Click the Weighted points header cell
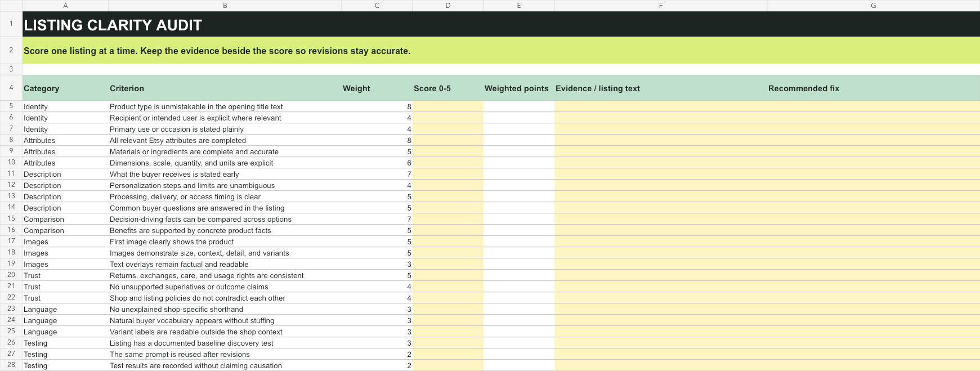 point(519,88)
